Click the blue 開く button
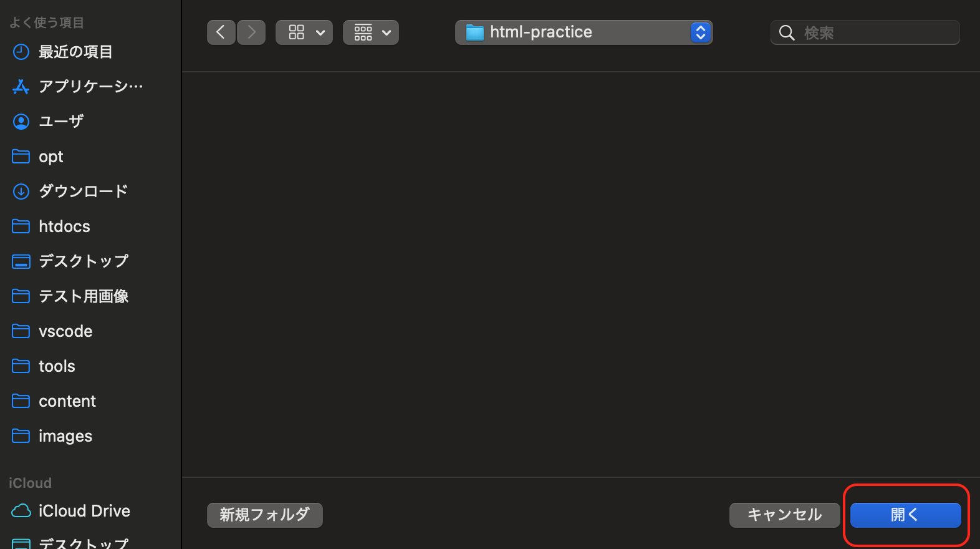 [x=906, y=515]
